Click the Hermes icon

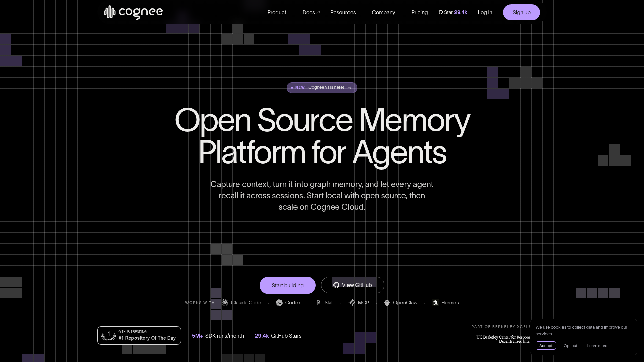pos(435,303)
